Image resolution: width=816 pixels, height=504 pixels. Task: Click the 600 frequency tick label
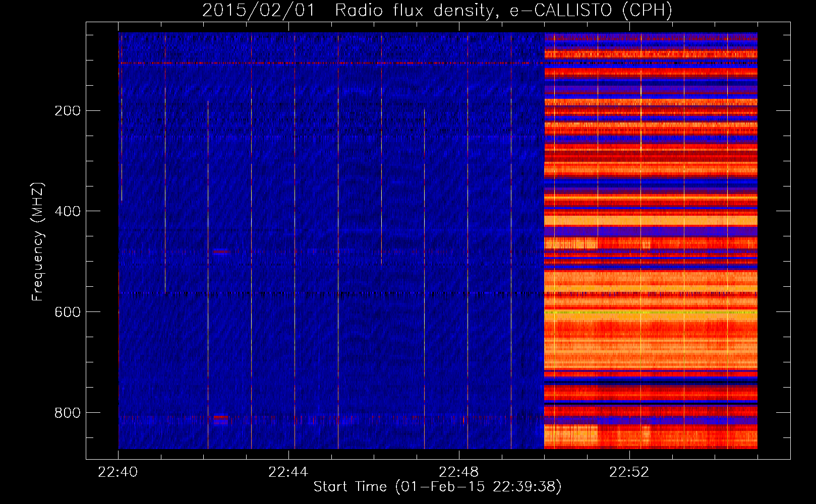[x=68, y=312]
